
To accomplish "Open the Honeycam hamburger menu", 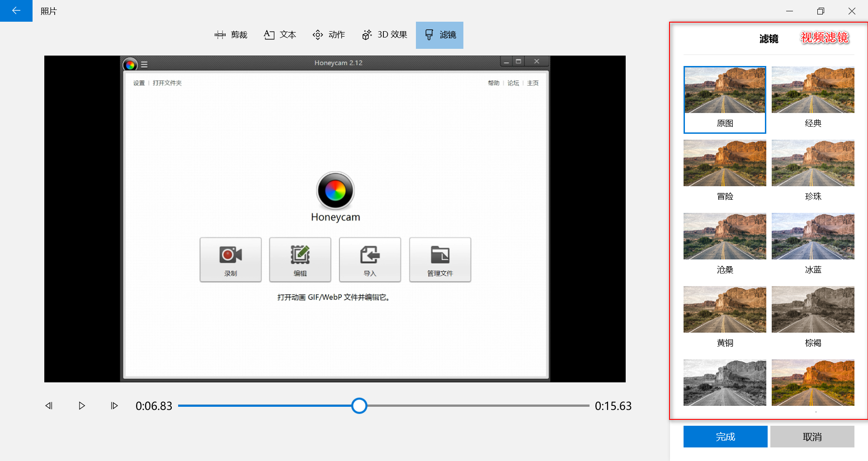I will pos(144,65).
